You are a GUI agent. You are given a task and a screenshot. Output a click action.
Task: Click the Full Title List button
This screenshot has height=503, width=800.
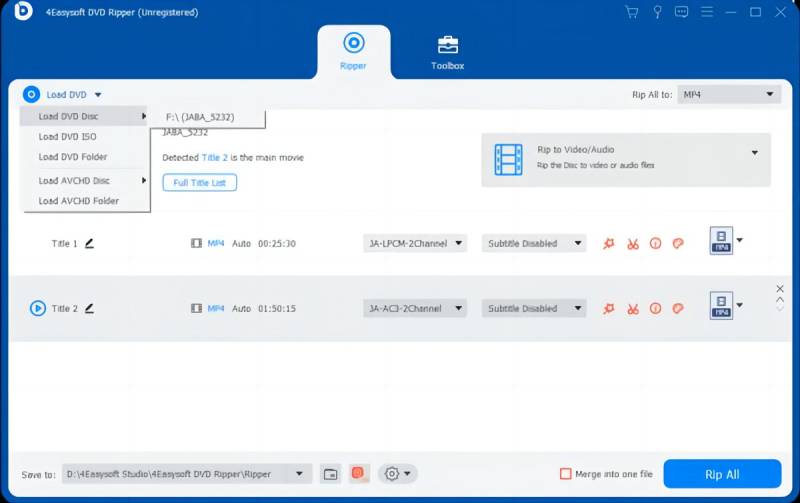tap(200, 183)
